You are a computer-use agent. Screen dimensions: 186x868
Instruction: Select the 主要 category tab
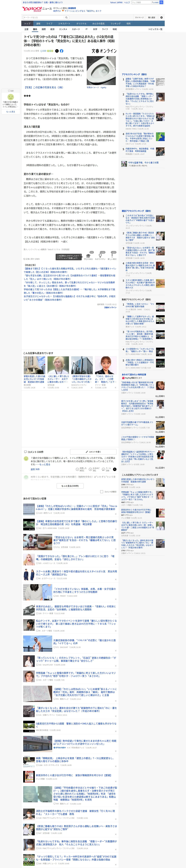[x=26, y=29]
